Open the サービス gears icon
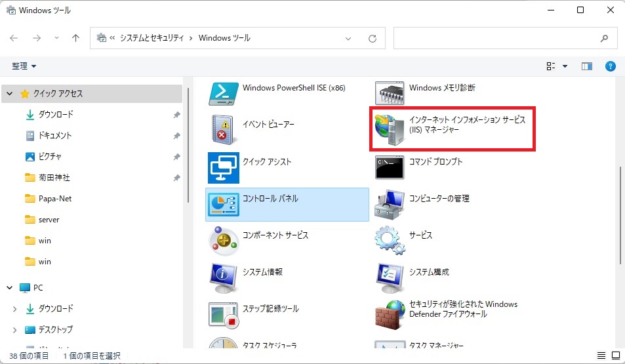Screen dimensions: 625x364 (390, 241)
